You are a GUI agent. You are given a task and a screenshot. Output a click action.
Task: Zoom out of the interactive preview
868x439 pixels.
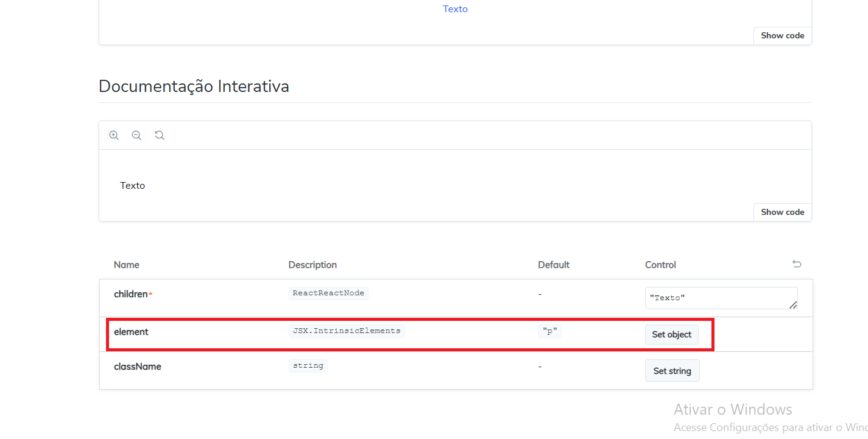point(136,135)
